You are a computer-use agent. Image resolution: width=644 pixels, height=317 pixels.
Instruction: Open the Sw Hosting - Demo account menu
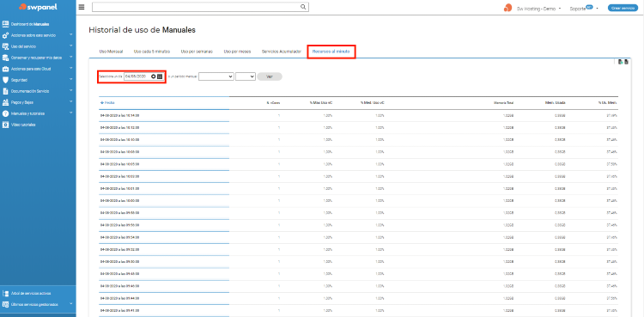click(538, 9)
